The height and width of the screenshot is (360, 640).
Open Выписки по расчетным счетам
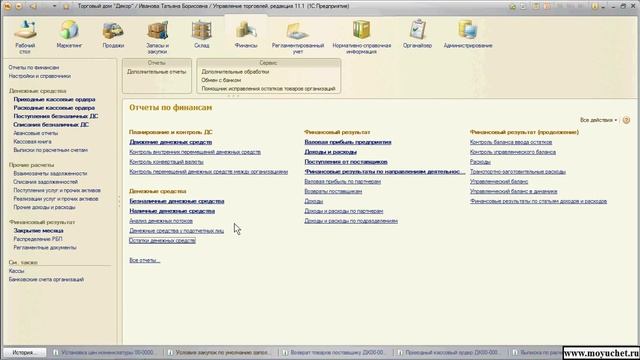[51, 150]
